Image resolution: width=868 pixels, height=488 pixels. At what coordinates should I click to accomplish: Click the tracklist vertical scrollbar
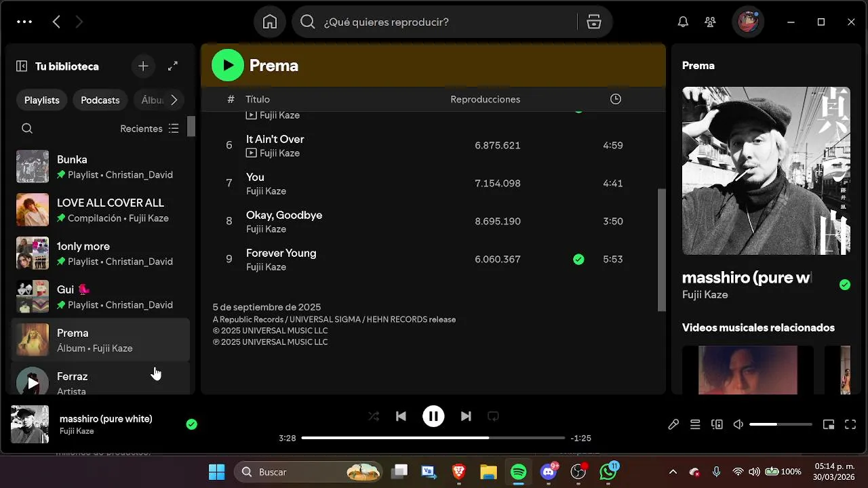(662, 249)
